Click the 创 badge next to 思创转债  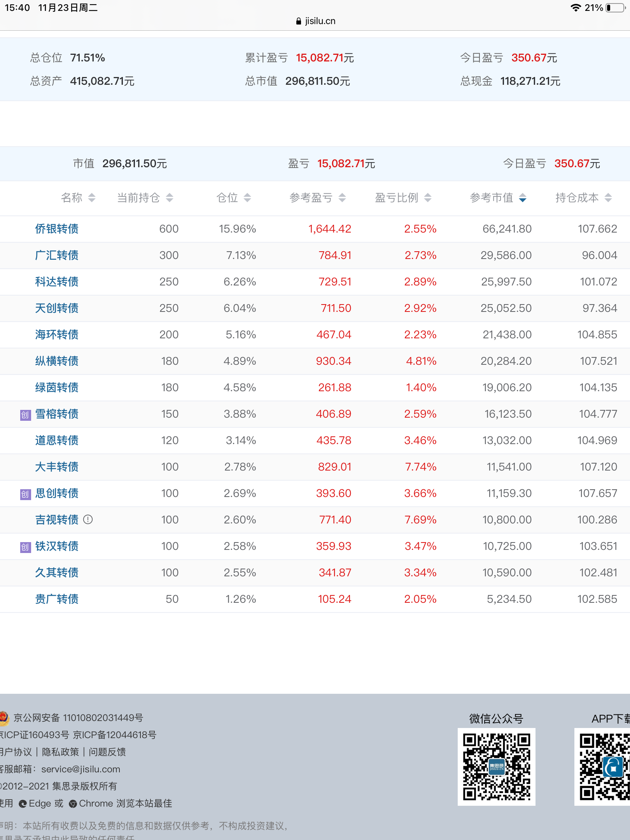[x=25, y=494]
